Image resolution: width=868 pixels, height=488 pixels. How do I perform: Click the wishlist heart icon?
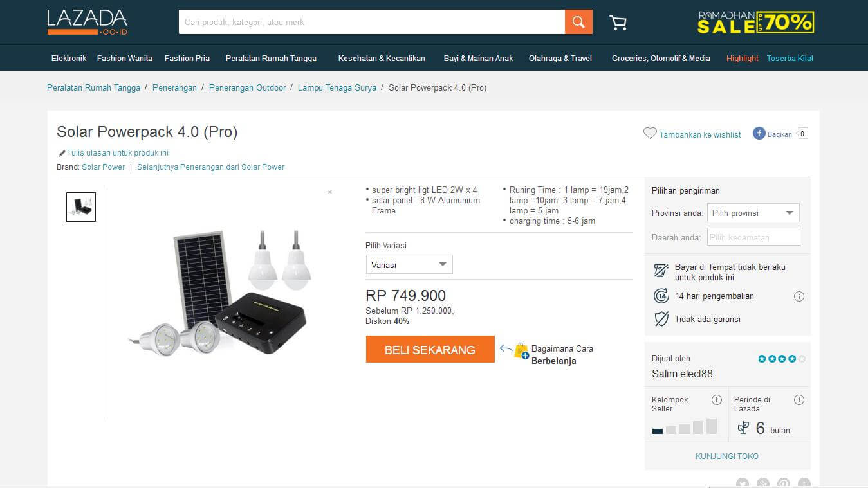pos(650,134)
